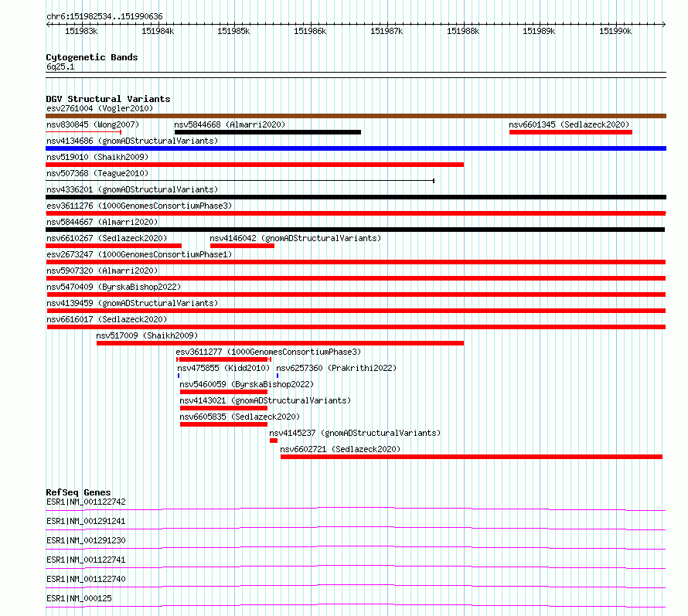
Task: Open the nsv6602721 (Sedlazeck2020) red bar
Action: click(x=472, y=457)
